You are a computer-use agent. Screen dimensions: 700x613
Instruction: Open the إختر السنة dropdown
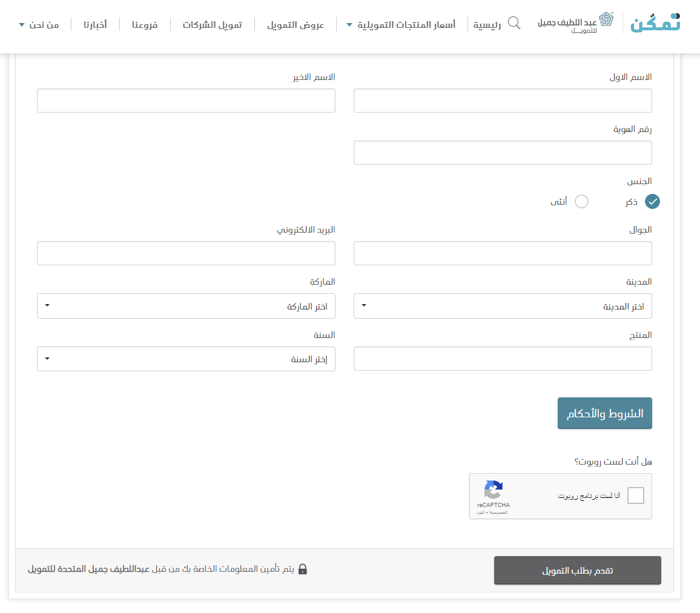pos(186,359)
